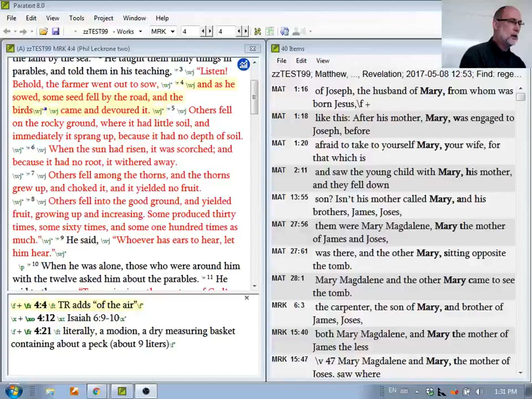The image size is (532, 399).
Task: Click the green tools icon in toolbar
Action: (258, 31)
